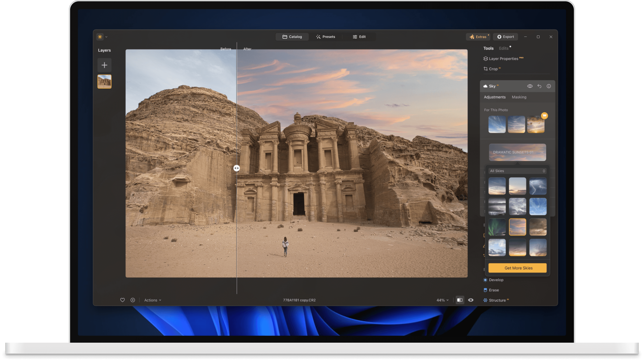Open the Masking tab in Sky panel

[x=519, y=97]
